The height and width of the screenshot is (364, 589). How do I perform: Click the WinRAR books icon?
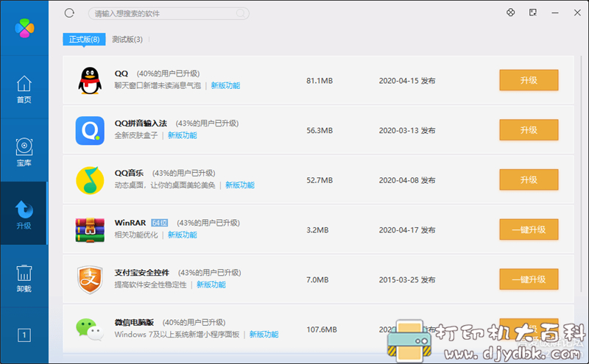(90, 230)
